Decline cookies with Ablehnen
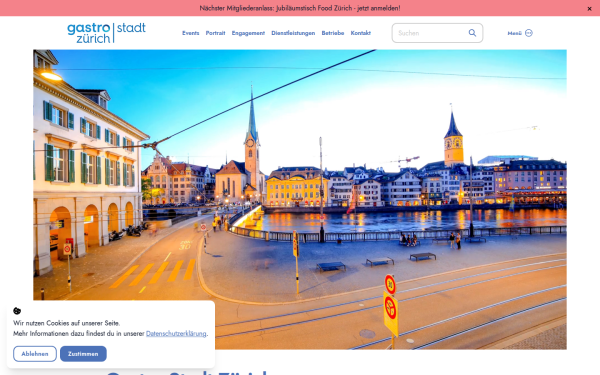 (35, 354)
